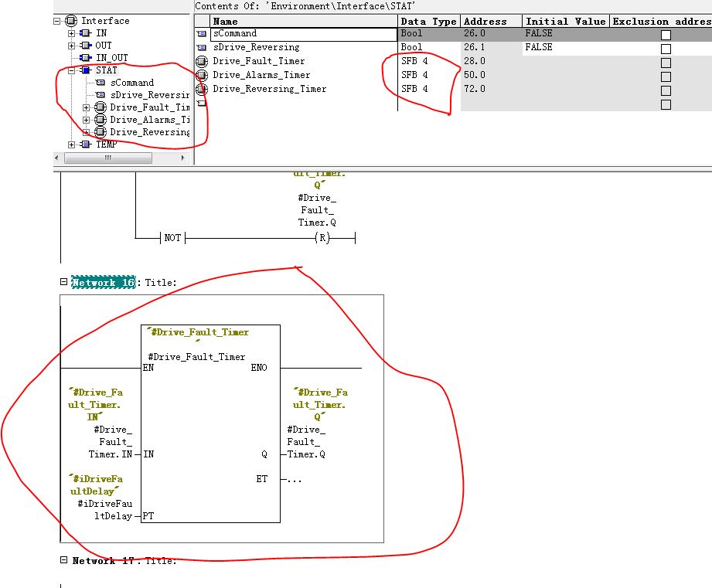712x588 pixels.
Task: Toggle exclusion checkbox in empty last row
Action: (666, 105)
